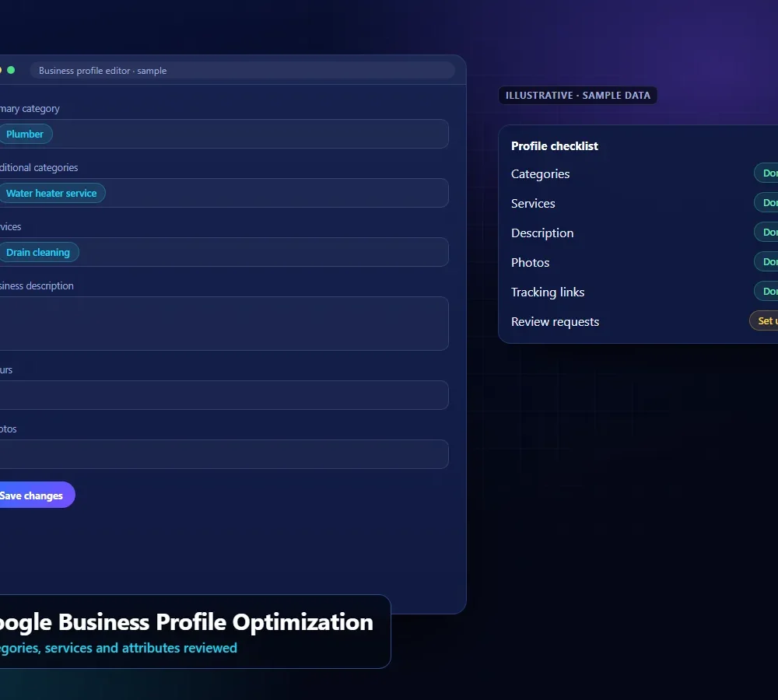This screenshot has height=700, width=778.
Task: Click the 'ILLUSTRATIVE · SAMPLE DATA' badge
Action: point(577,95)
